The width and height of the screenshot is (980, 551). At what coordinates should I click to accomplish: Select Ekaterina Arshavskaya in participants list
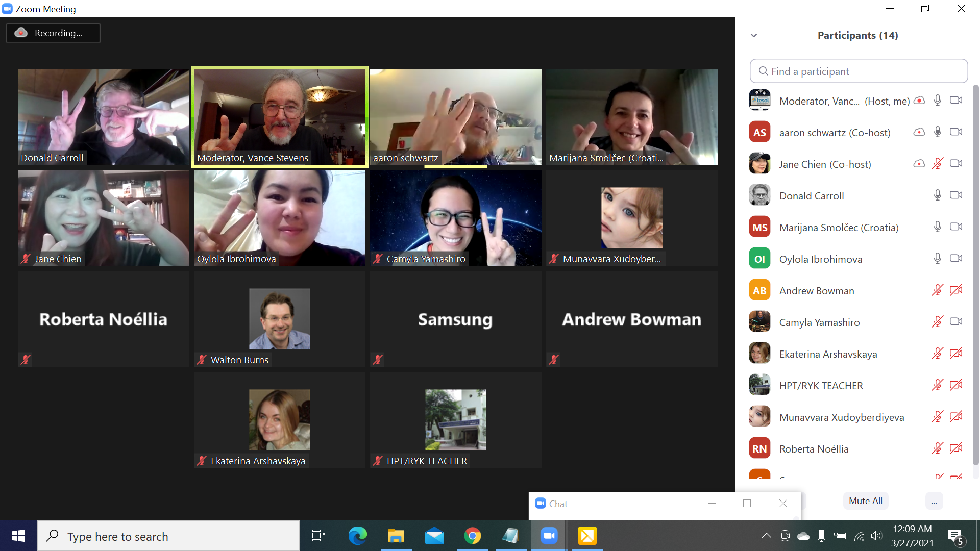[828, 354]
